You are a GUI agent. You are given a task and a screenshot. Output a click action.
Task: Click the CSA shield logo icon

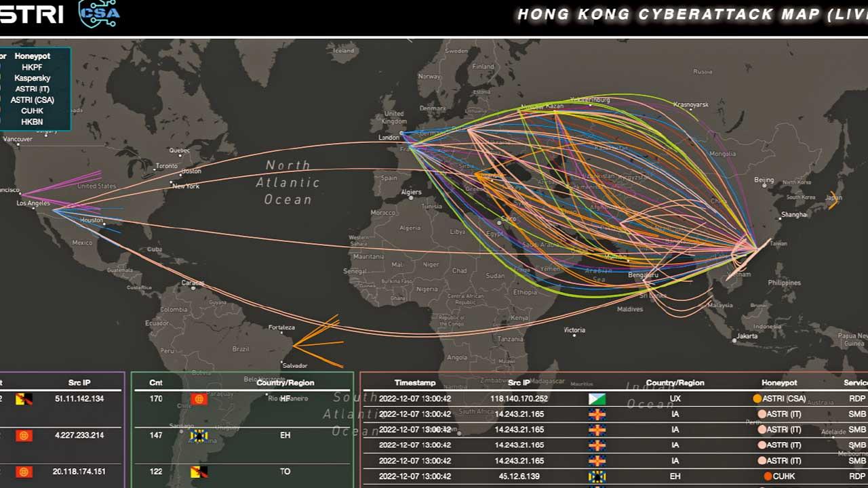click(99, 14)
